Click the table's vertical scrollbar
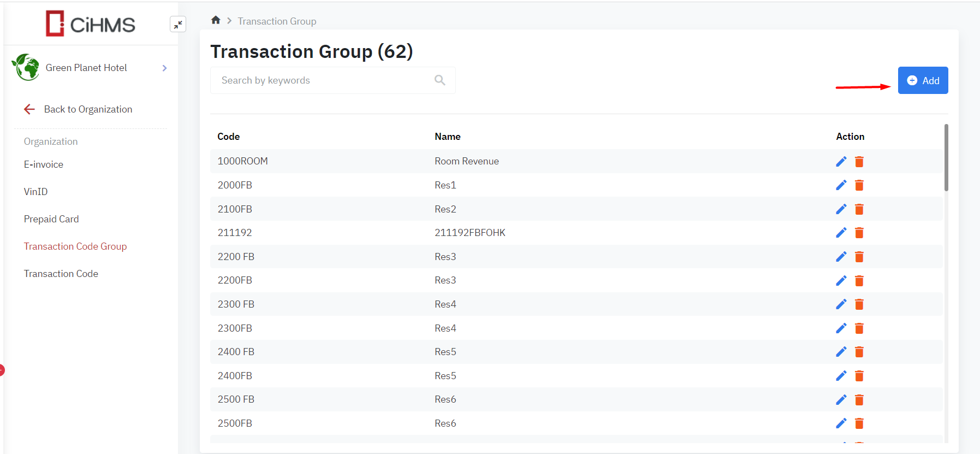 946,158
